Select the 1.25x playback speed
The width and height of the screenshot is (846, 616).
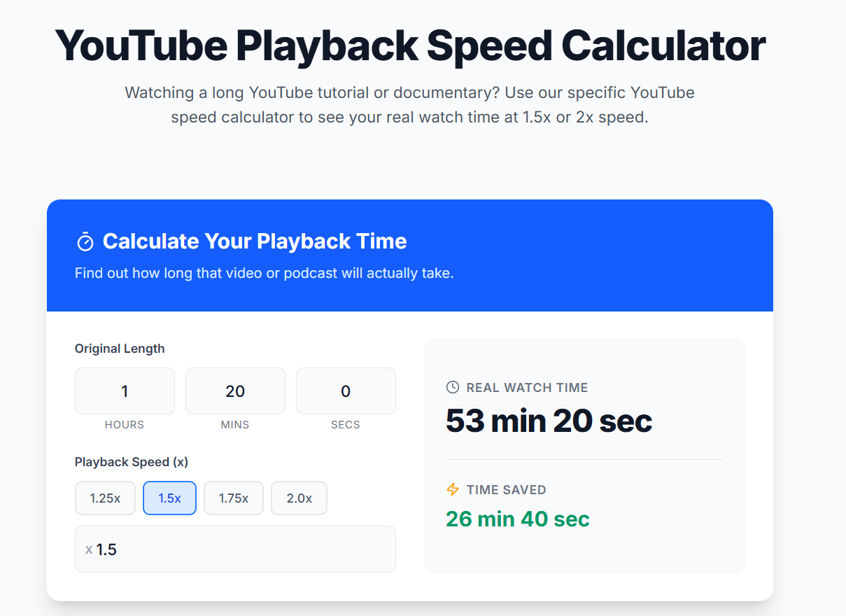[x=105, y=498]
